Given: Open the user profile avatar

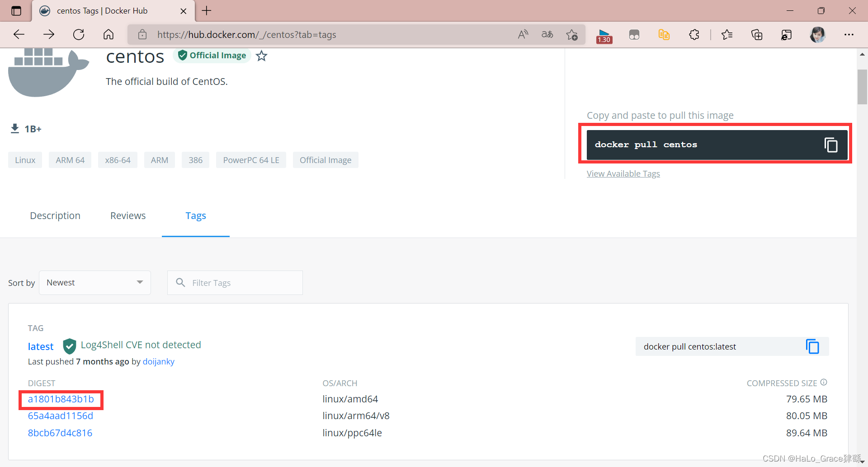Looking at the screenshot, I should point(817,34).
